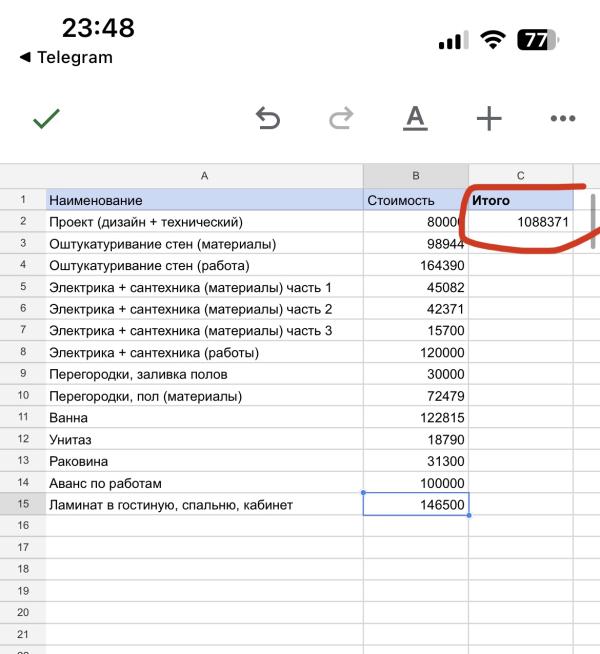Select row 15 header
The image size is (600, 654).
point(22,505)
